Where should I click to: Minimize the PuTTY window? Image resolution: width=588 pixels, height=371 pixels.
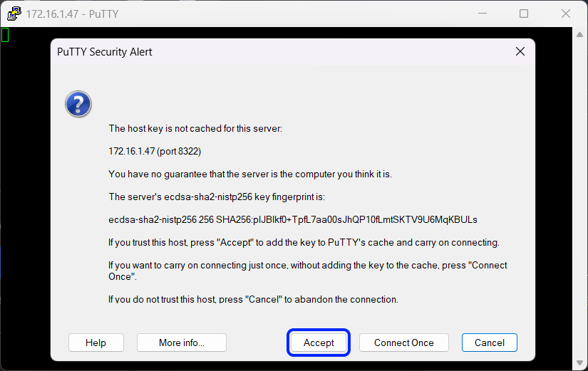[x=483, y=14]
